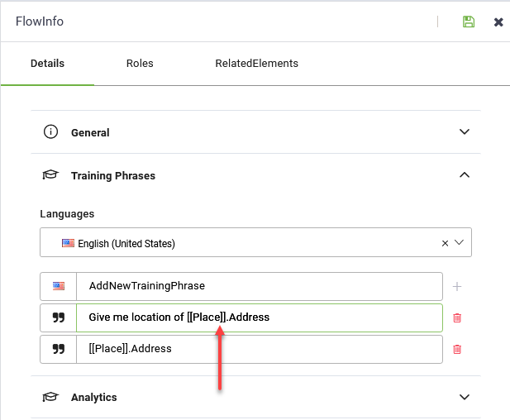
Task: Click the FlowInfo title text
Action: 40,21
